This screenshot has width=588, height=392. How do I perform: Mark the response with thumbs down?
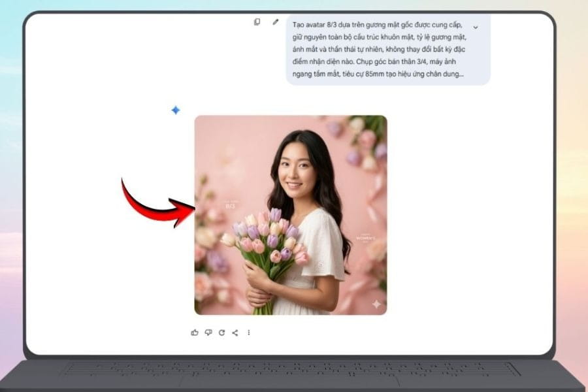pos(208,333)
